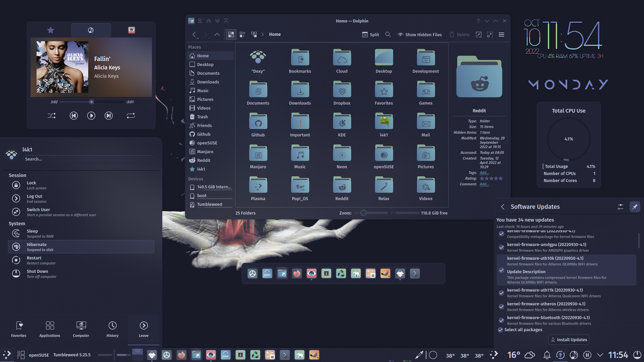Select the KDE folder icon

click(342, 121)
